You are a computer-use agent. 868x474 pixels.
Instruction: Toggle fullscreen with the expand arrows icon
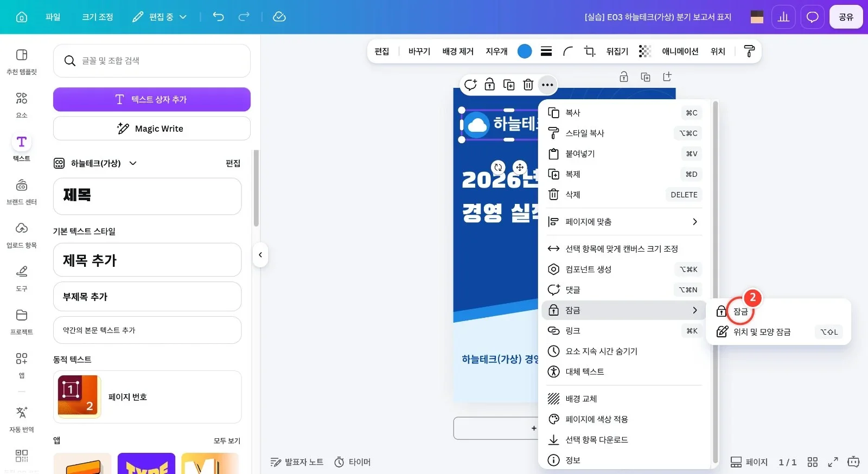[x=833, y=462]
